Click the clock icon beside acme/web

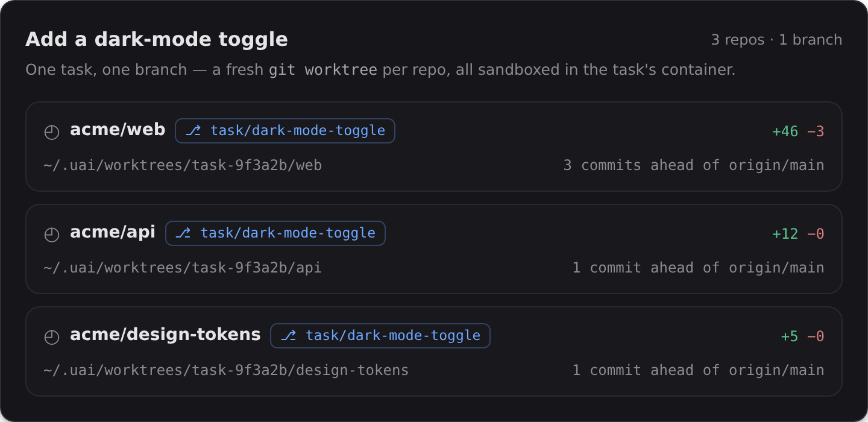coord(52,132)
